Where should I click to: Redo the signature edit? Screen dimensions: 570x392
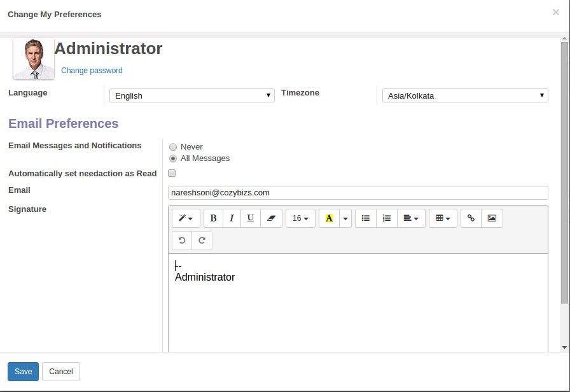click(202, 241)
